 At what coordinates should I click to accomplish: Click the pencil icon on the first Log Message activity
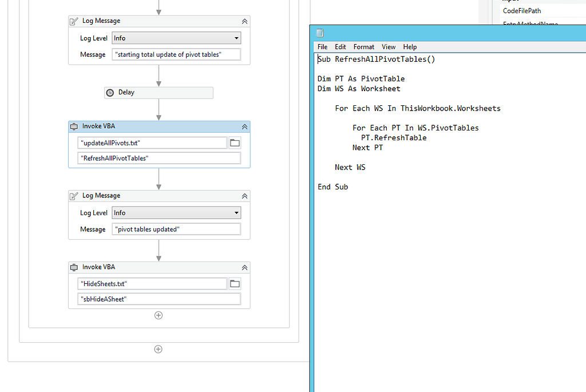click(74, 21)
